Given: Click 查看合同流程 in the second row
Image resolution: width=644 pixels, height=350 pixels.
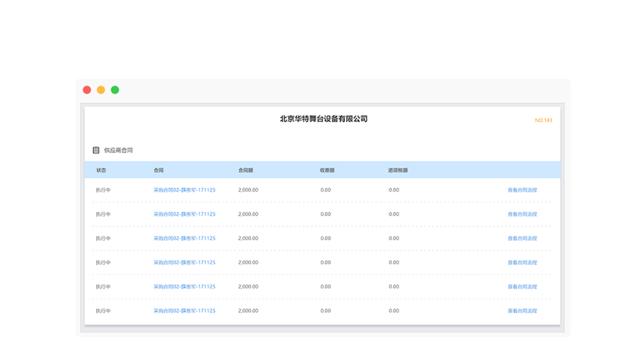Looking at the screenshot, I should [522, 214].
